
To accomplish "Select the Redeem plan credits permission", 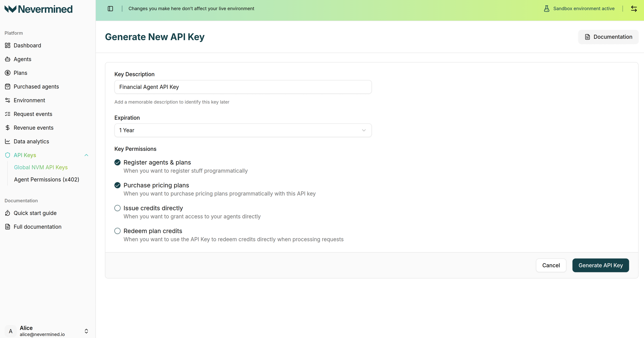I will point(117,231).
